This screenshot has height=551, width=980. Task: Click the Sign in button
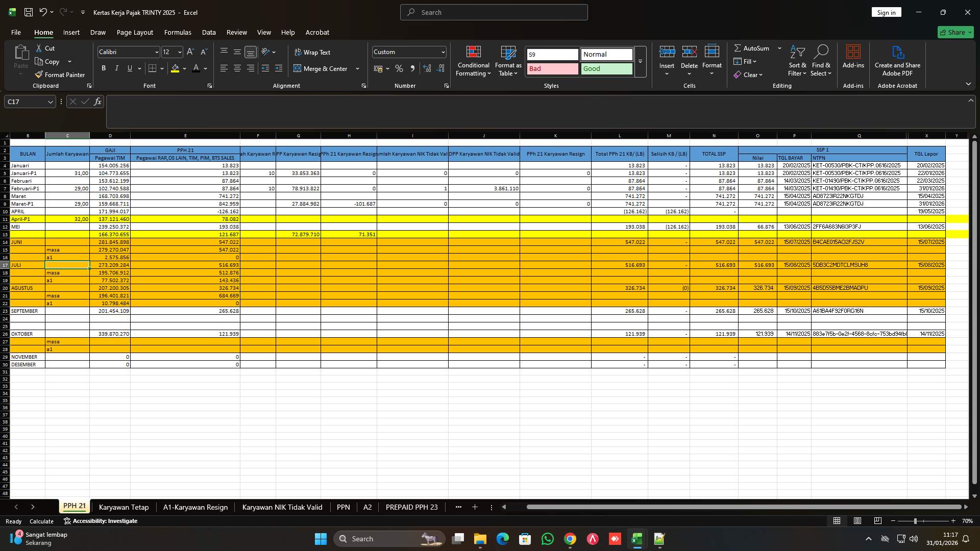click(x=886, y=12)
